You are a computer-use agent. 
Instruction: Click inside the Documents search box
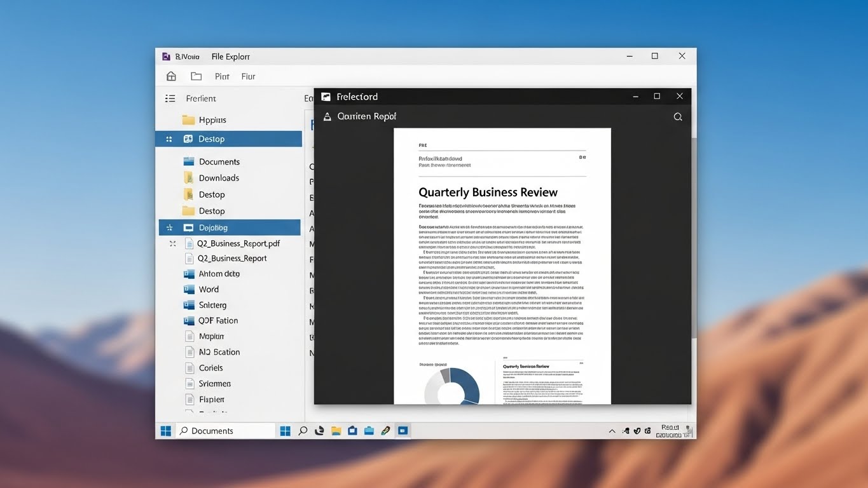(226, 430)
